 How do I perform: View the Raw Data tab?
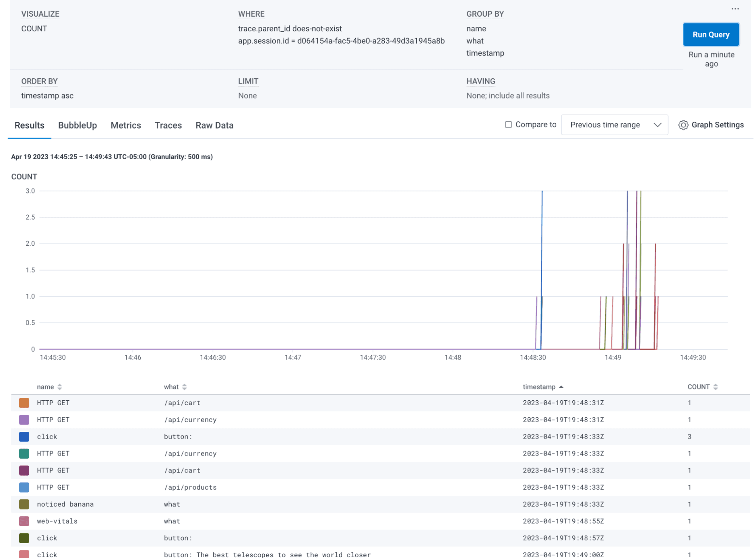point(214,125)
